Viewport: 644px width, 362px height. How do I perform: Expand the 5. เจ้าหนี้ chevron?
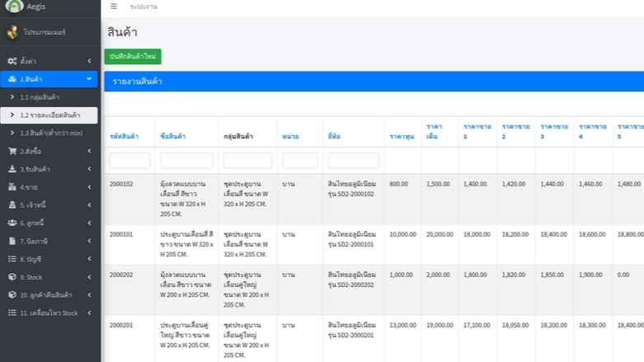tap(89, 205)
